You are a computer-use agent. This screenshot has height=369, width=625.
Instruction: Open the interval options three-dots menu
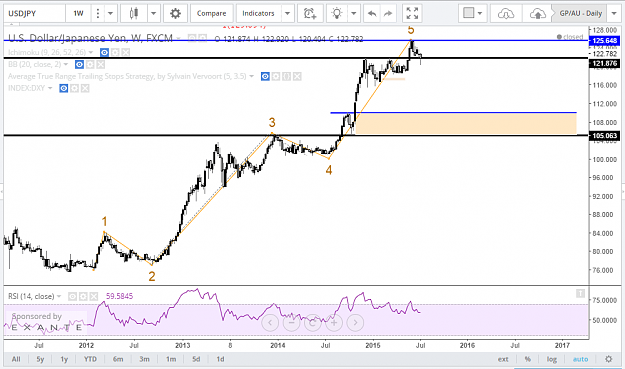(98, 14)
